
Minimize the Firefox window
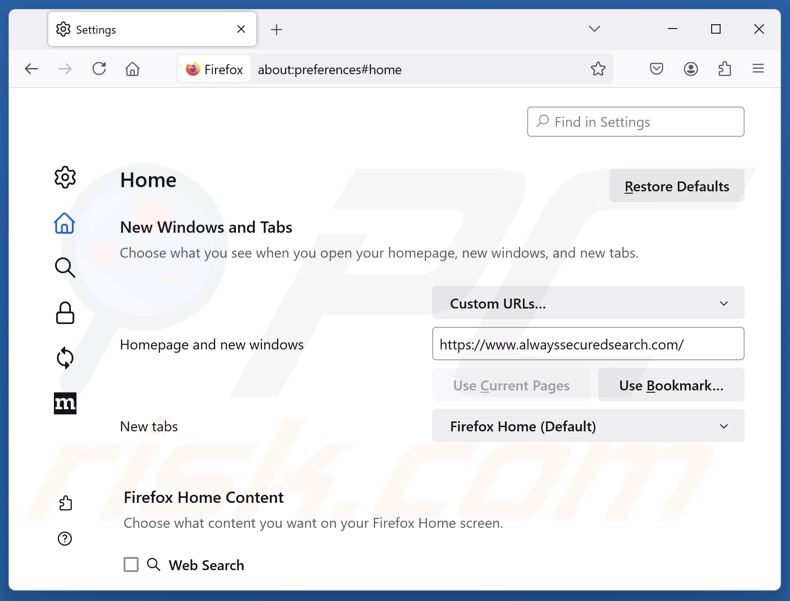point(672,29)
